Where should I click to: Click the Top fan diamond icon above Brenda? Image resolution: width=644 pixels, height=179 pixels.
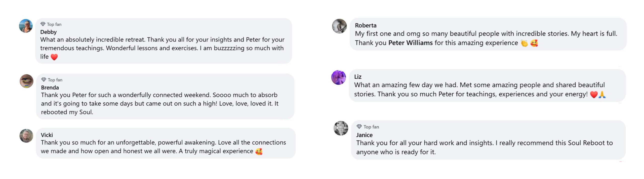pyautogui.click(x=44, y=80)
